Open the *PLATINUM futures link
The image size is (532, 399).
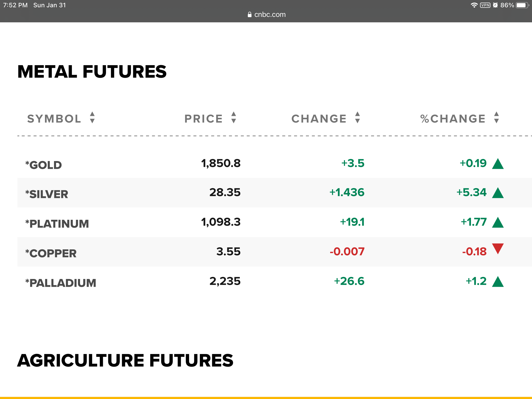point(57,224)
